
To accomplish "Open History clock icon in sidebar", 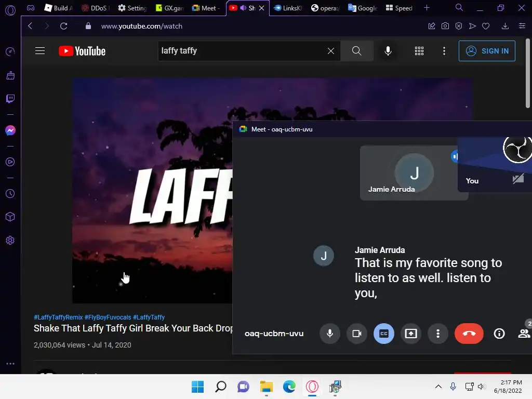I will (10, 193).
